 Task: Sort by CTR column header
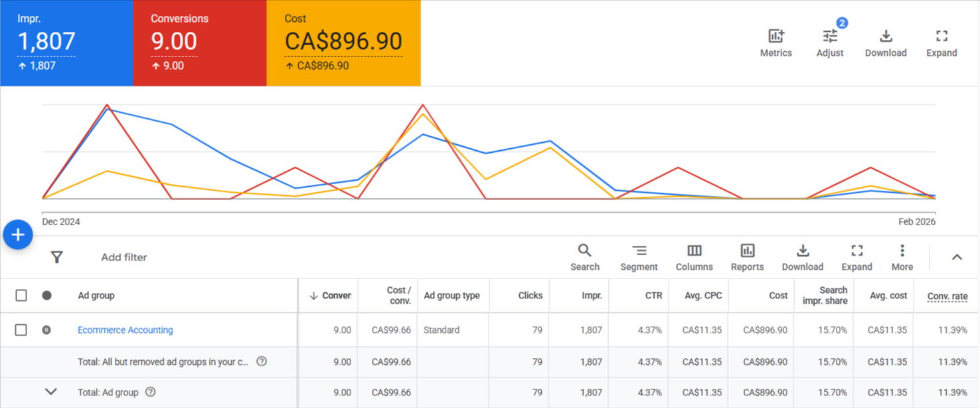(x=653, y=296)
